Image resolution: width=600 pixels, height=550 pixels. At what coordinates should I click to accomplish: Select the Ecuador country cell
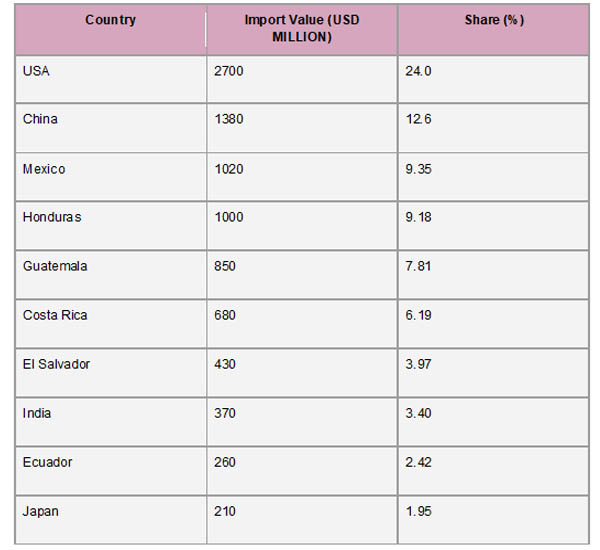tap(111, 471)
